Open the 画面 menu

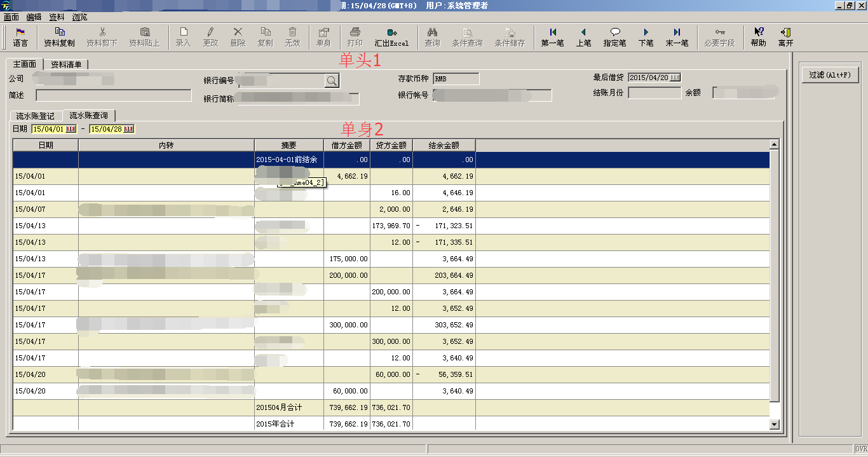pyautogui.click(x=11, y=17)
